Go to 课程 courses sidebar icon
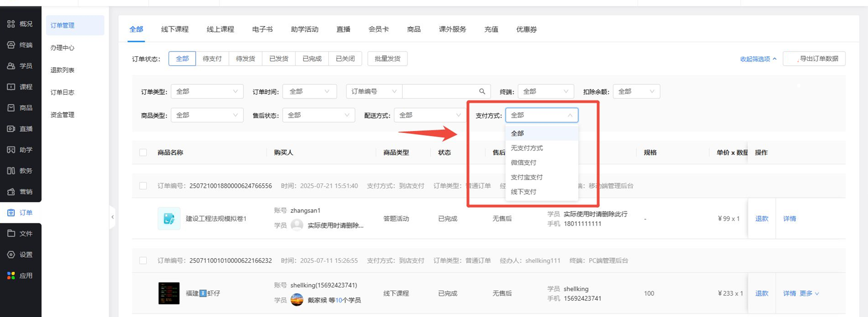Viewport: 868px width, 317px height. pos(11,87)
